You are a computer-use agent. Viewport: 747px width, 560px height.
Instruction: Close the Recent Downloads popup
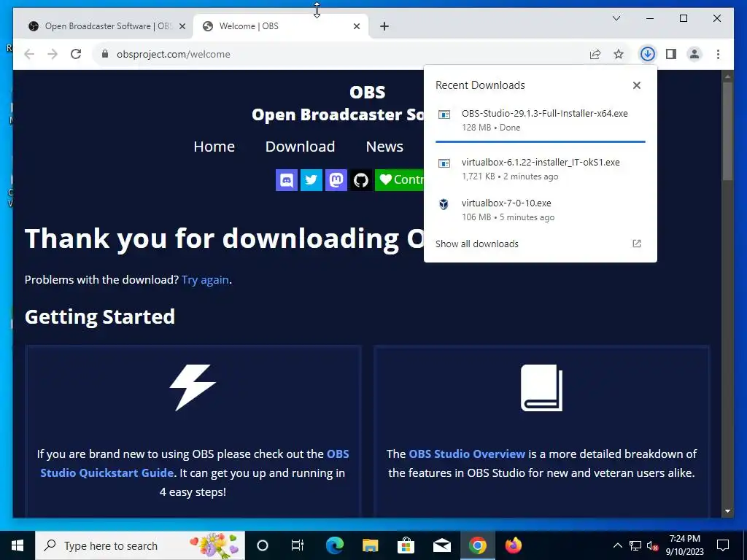tap(636, 85)
